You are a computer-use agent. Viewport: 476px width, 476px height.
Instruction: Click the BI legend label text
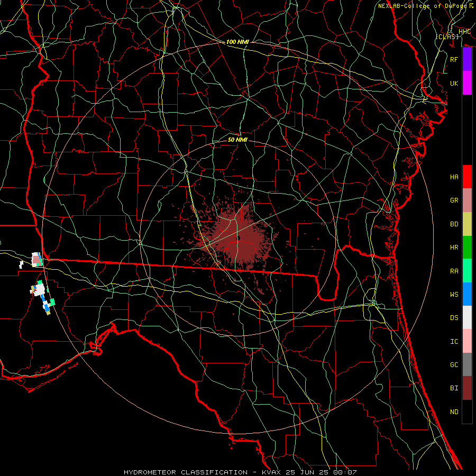click(454, 388)
